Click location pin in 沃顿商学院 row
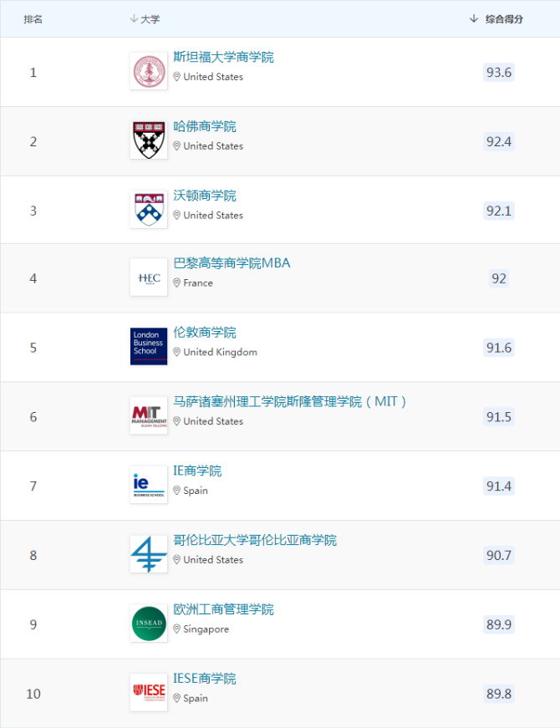The width and height of the screenshot is (560, 728). pos(177,216)
